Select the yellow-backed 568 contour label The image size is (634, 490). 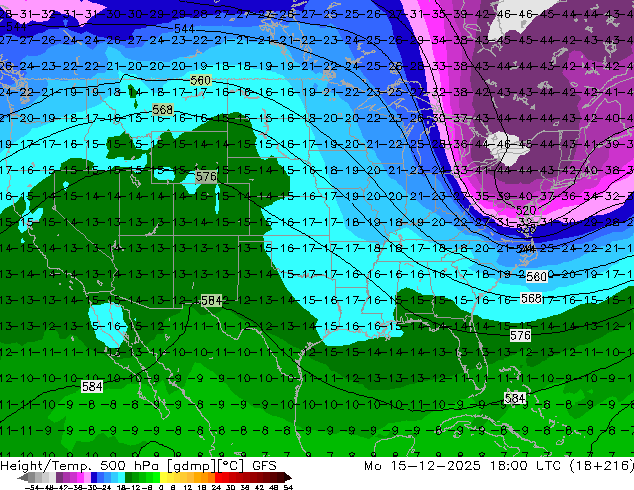163,110
